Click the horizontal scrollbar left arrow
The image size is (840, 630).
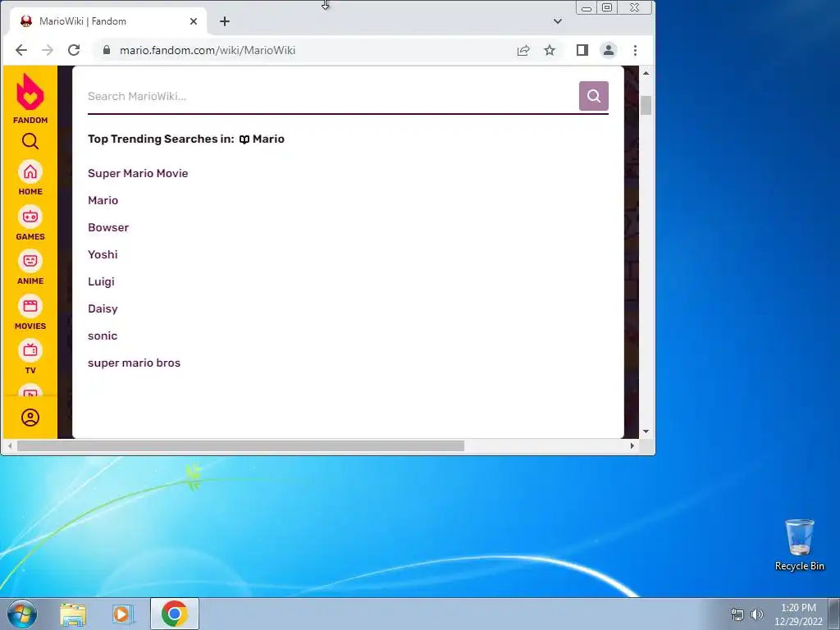tap(10, 445)
